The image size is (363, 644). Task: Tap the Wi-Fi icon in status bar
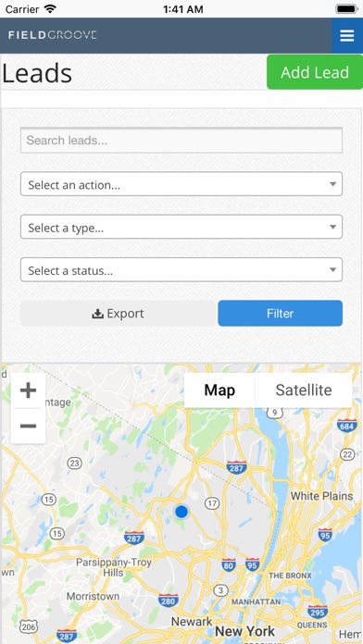click(x=50, y=8)
